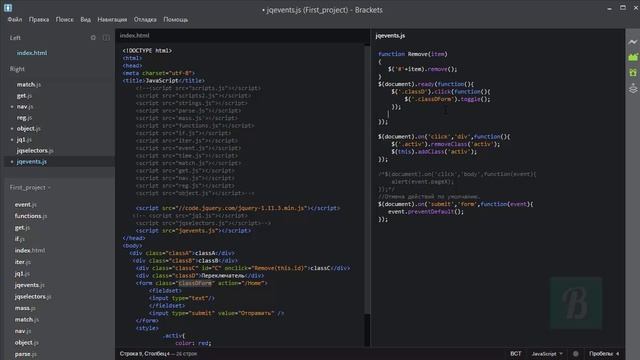The image size is (640, 360).
Task: Click the 'Right' working files heading
Action: coord(17,69)
